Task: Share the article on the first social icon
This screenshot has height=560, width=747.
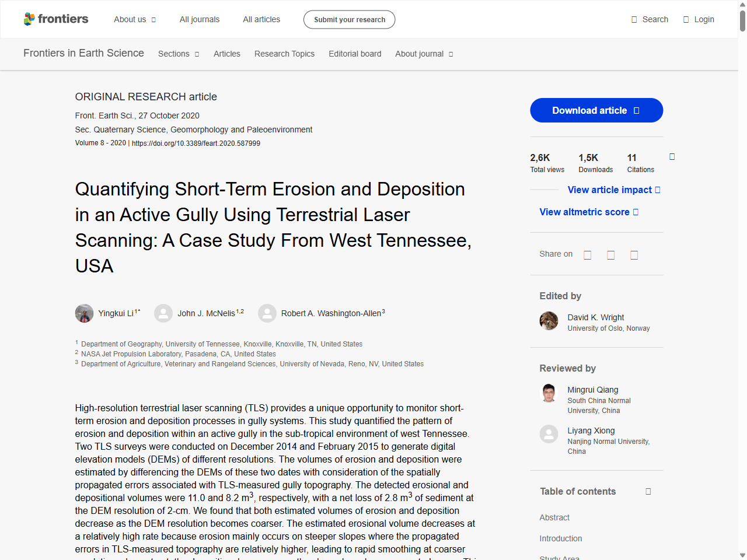Action: [x=587, y=255]
